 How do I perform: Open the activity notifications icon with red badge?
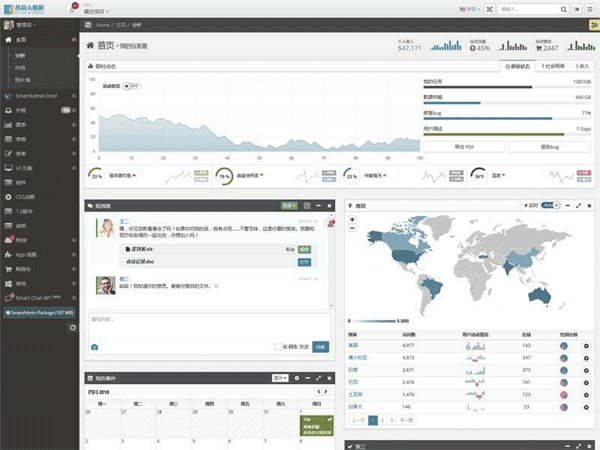[x=71, y=9]
